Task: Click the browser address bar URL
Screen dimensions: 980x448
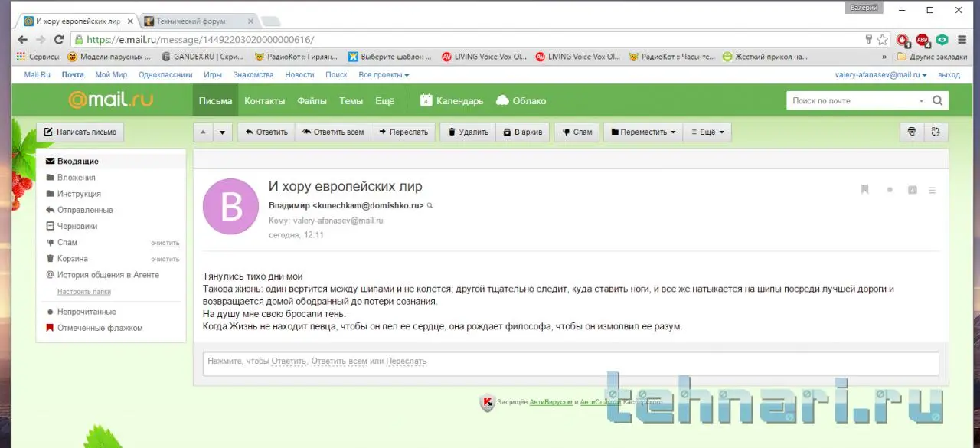Action: (x=200, y=40)
